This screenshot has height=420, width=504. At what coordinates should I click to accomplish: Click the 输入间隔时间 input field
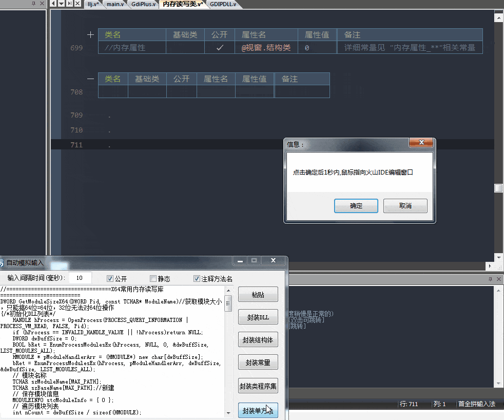[x=80, y=278]
